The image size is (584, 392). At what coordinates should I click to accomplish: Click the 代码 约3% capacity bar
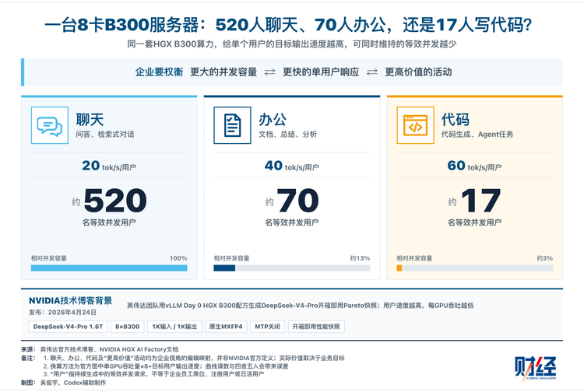pyautogui.click(x=475, y=268)
